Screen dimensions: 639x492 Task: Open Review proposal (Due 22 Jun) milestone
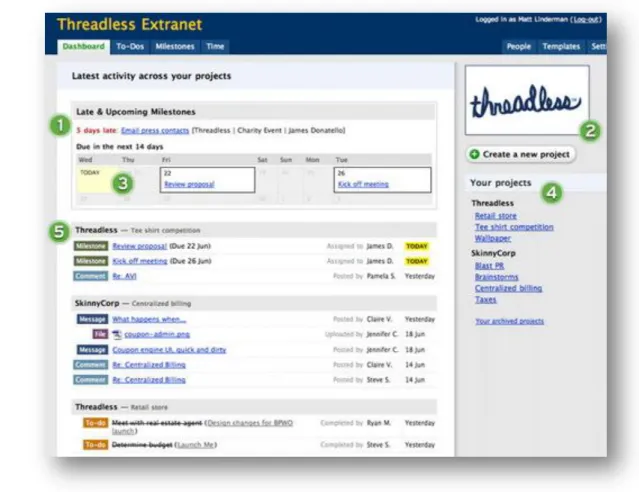coord(139,246)
